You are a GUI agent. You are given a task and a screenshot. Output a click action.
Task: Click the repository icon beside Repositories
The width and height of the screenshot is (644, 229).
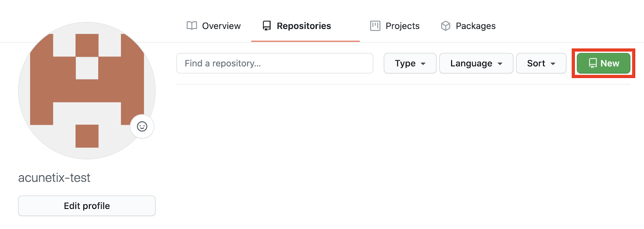[x=266, y=26]
